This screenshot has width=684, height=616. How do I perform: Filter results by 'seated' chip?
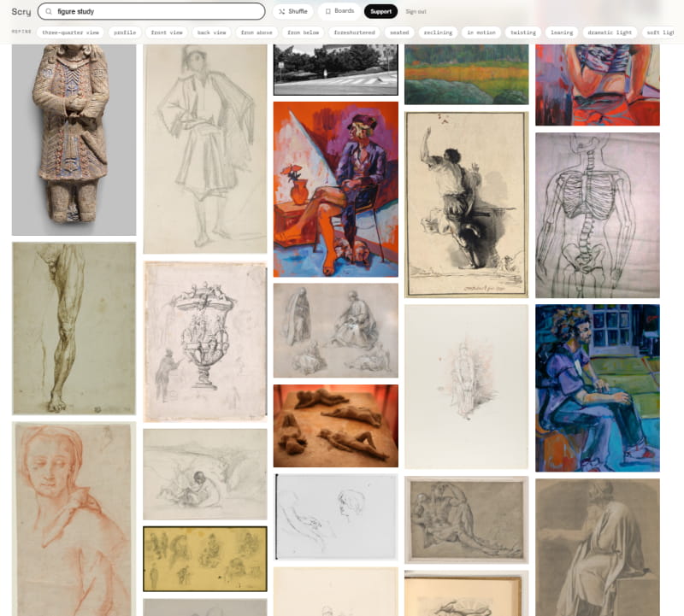point(399,32)
